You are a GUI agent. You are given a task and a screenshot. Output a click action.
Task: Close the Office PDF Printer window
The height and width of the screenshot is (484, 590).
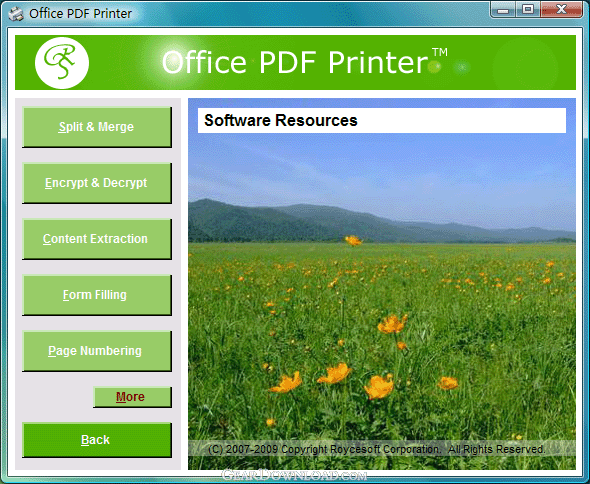tap(561, 10)
